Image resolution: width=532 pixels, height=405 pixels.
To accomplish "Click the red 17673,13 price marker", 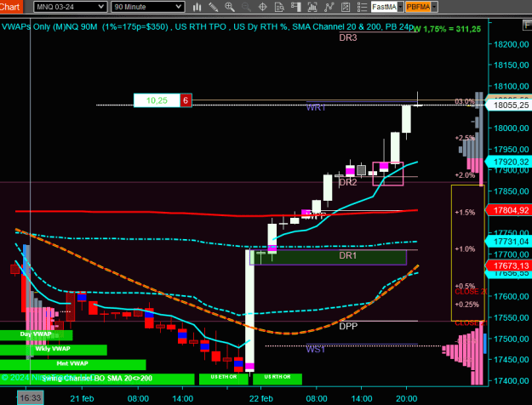I will click(509, 265).
